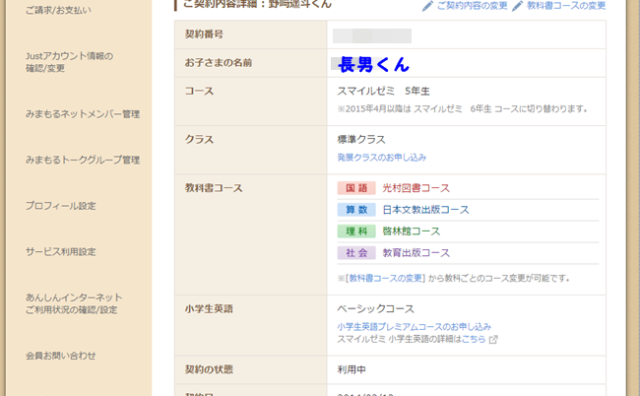Click the 国語 subject badge

pyautogui.click(x=356, y=188)
